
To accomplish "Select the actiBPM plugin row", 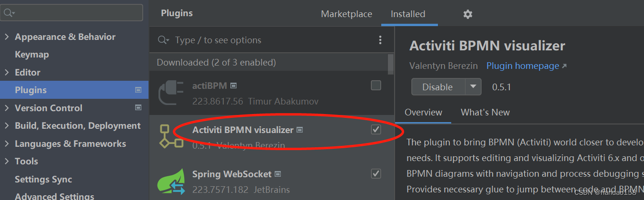I will 272,93.
